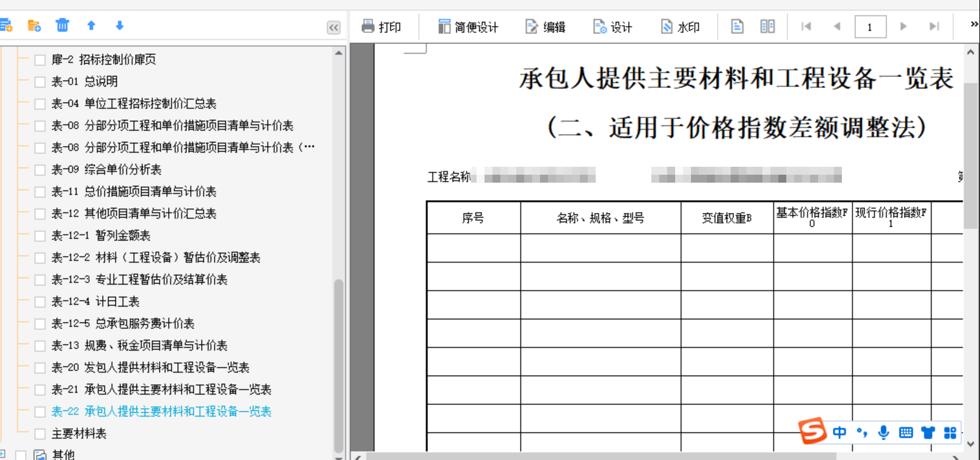Click the page number input field
This screenshot has width=980, height=460.
[870, 27]
